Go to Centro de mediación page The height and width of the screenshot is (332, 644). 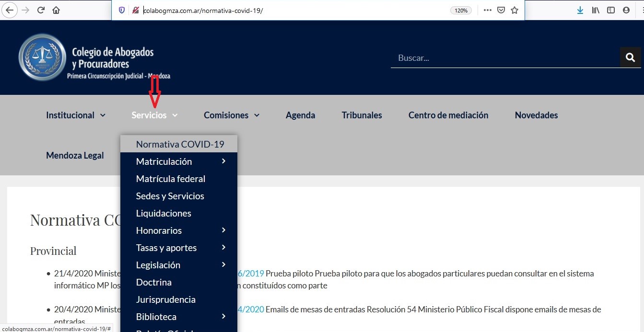(448, 115)
